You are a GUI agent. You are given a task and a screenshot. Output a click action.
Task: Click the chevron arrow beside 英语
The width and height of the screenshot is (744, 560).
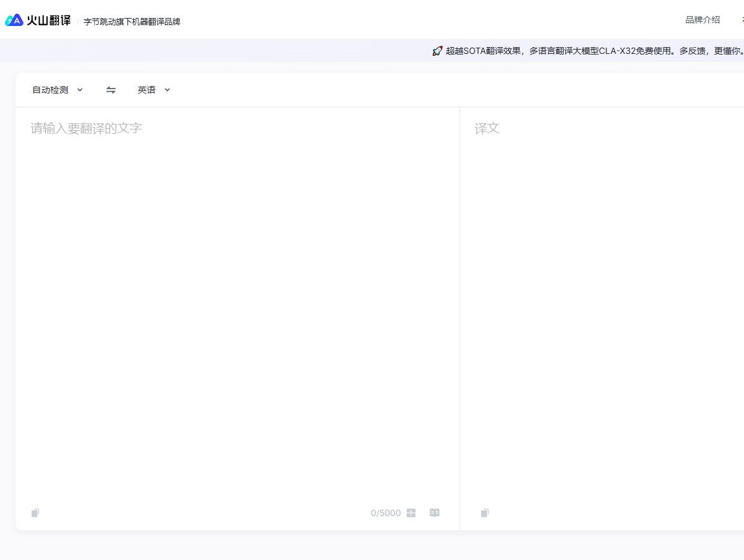click(x=167, y=90)
